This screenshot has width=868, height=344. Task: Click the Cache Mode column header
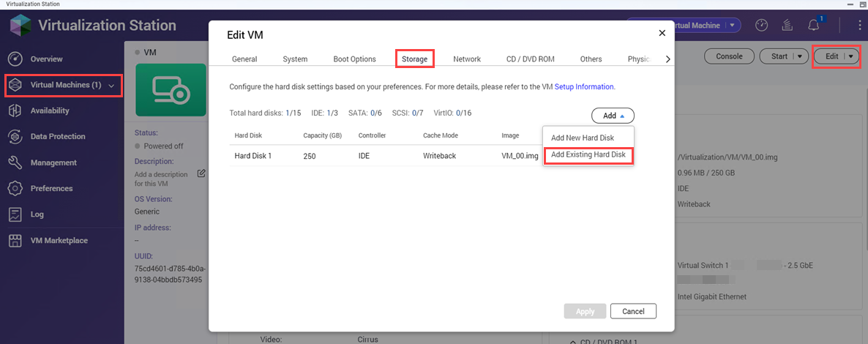[440, 135]
